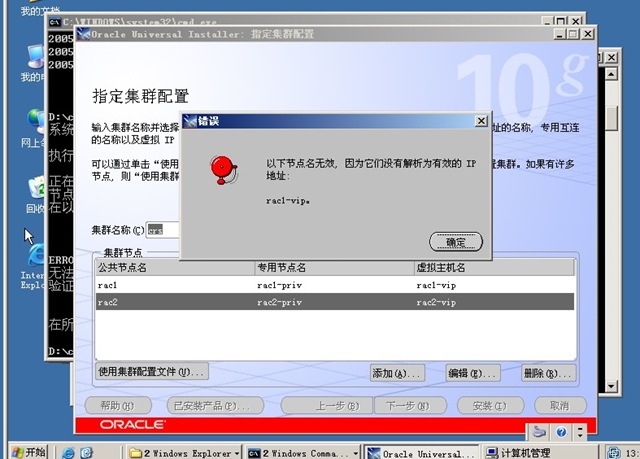Close the cmd.exe window
Image resolution: width=640 pixels, height=459 pixels.
[x=576, y=21]
